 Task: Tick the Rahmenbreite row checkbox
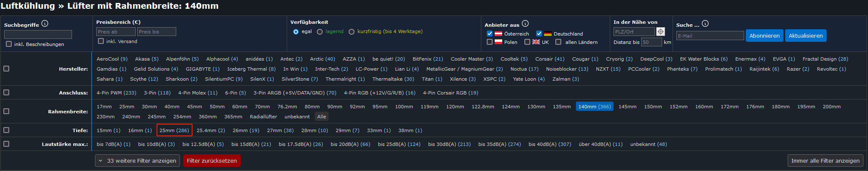pos(6,111)
